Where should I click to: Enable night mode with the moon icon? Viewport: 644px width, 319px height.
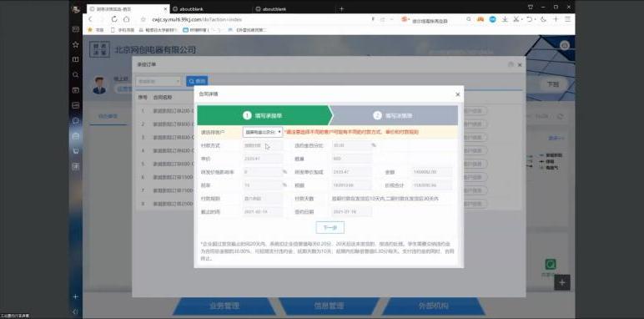click(543, 19)
